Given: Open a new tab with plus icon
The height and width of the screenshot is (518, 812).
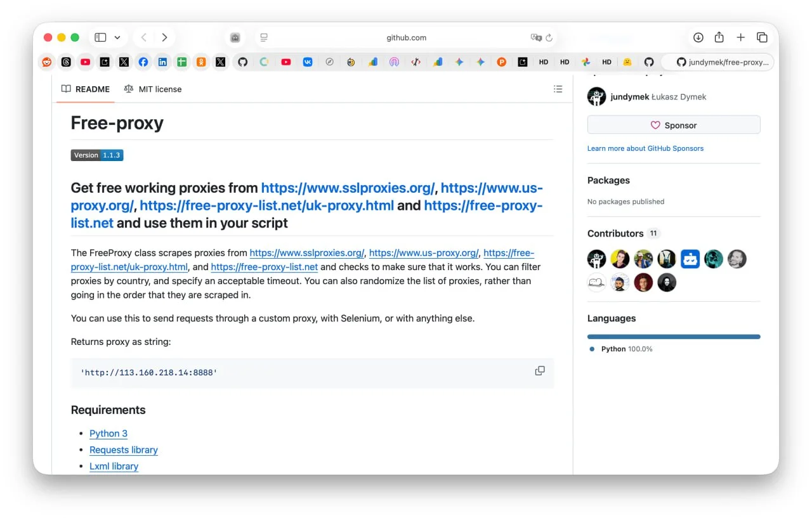Looking at the screenshot, I should [x=740, y=37].
